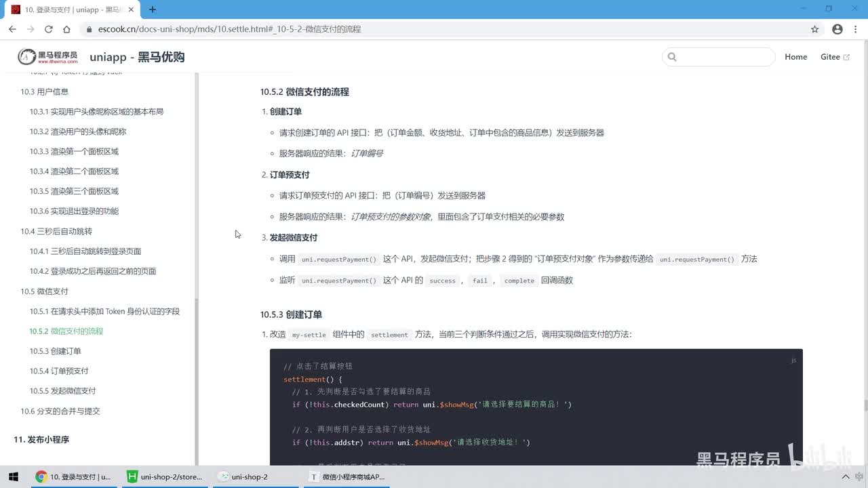Switch to the uni-shop-2 devtools taskbar item
The width and height of the screenshot is (868, 488).
255,476
